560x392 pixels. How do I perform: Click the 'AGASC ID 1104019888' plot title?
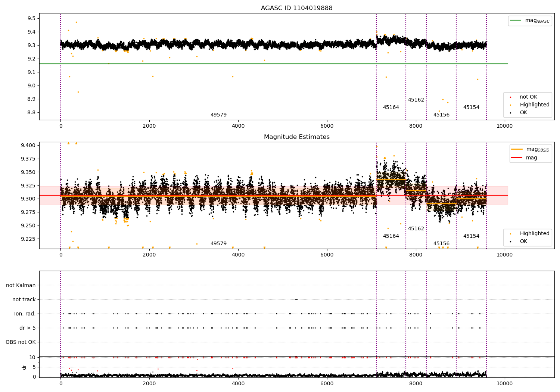pyautogui.click(x=296, y=8)
